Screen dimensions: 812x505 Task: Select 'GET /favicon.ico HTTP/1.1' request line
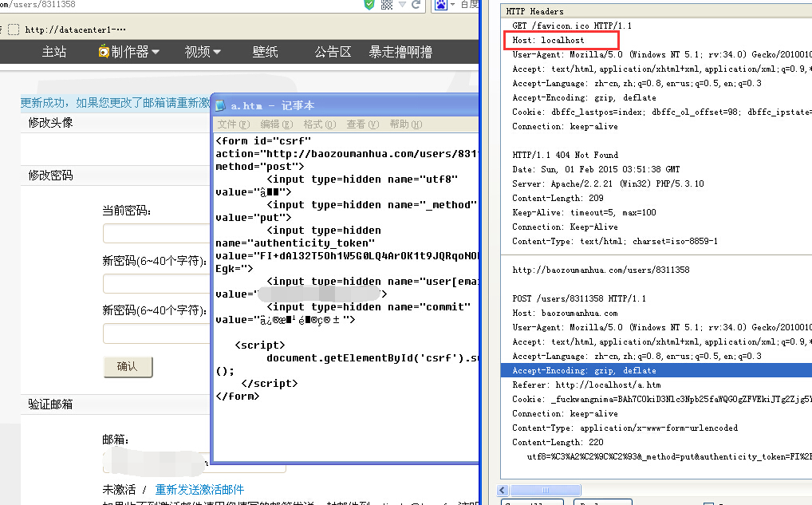[572, 26]
